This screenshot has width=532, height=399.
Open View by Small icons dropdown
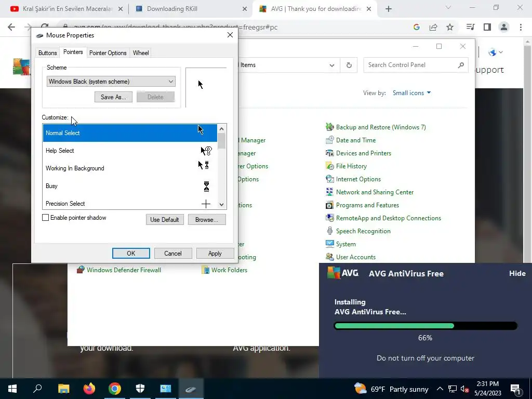coord(411,93)
